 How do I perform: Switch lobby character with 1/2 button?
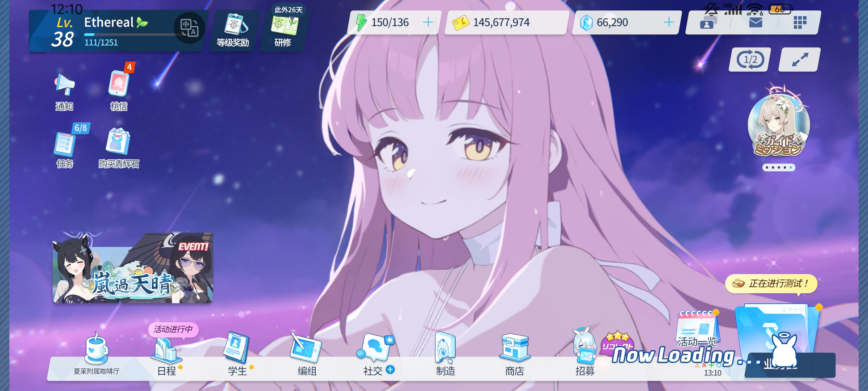(x=750, y=60)
